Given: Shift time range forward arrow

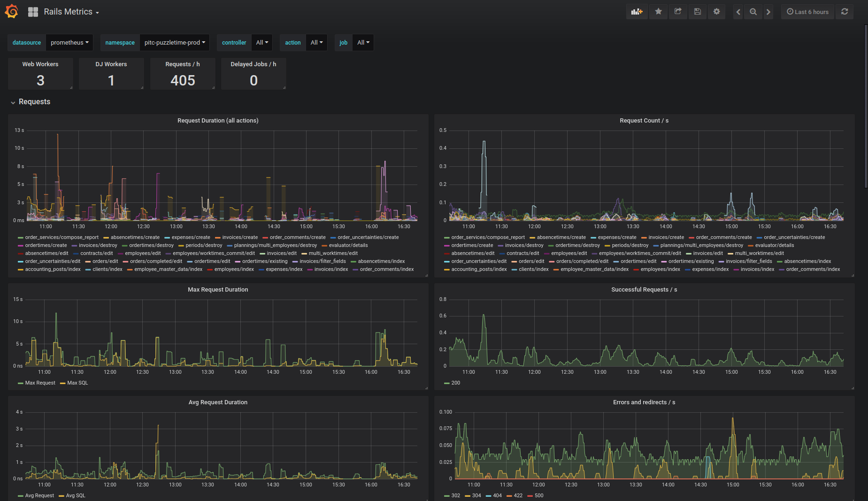Looking at the screenshot, I should 768,12.
